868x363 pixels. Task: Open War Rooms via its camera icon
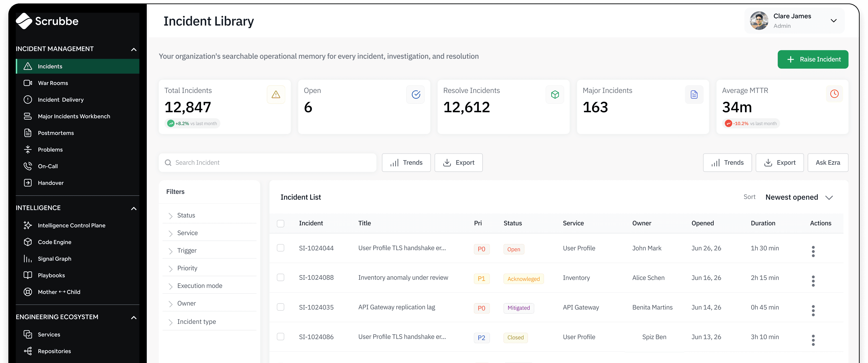(x=28, y=83)
